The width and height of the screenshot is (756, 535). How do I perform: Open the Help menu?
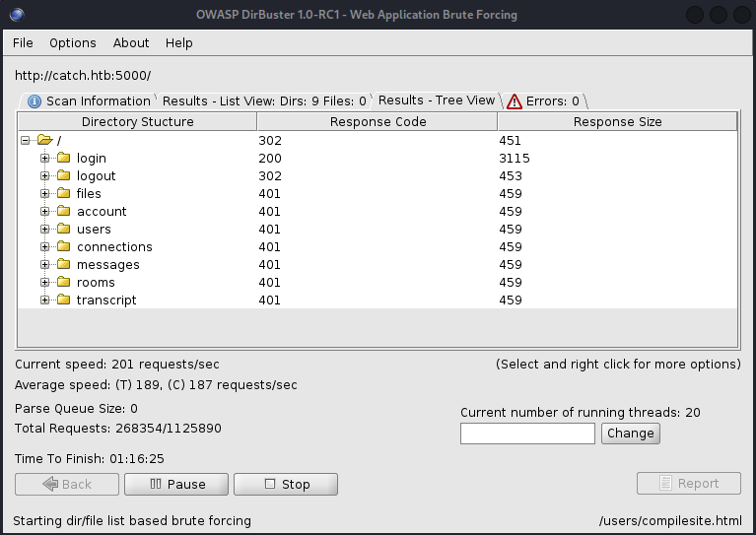point(178,43)
